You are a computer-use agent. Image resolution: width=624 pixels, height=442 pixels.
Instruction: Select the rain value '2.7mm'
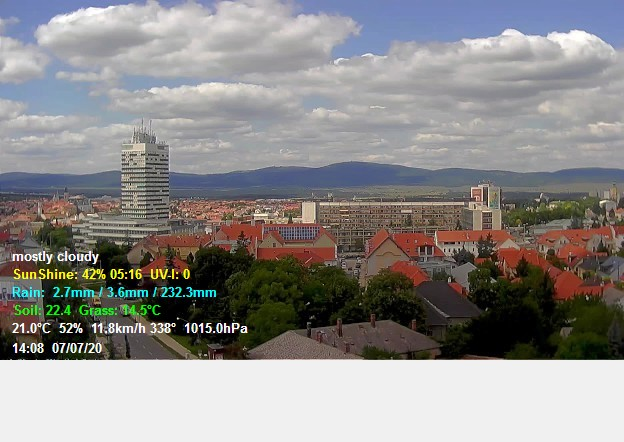point(74,293)
